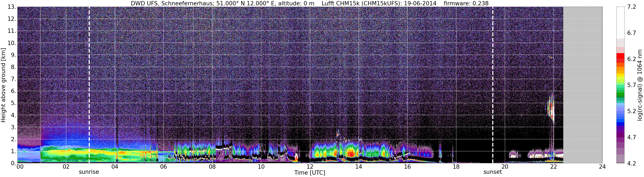Click the "7." height axis tick label
Image resolution: width=644 pixels, height=177 pixels.
pyautogui.click(x=13, y=79)
